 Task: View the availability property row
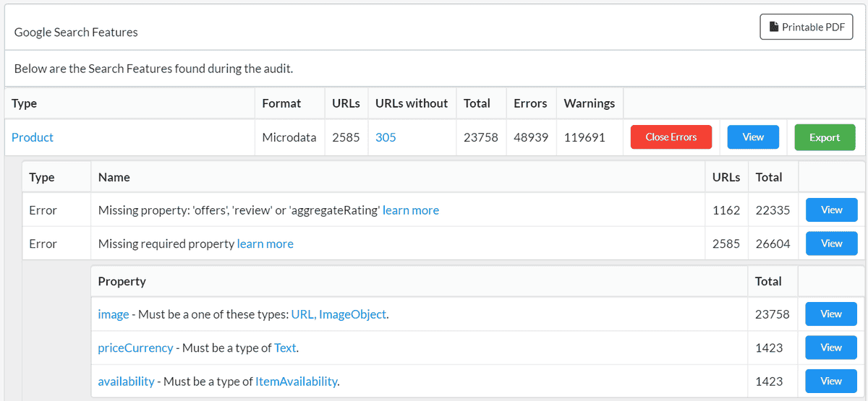[831, 381]
